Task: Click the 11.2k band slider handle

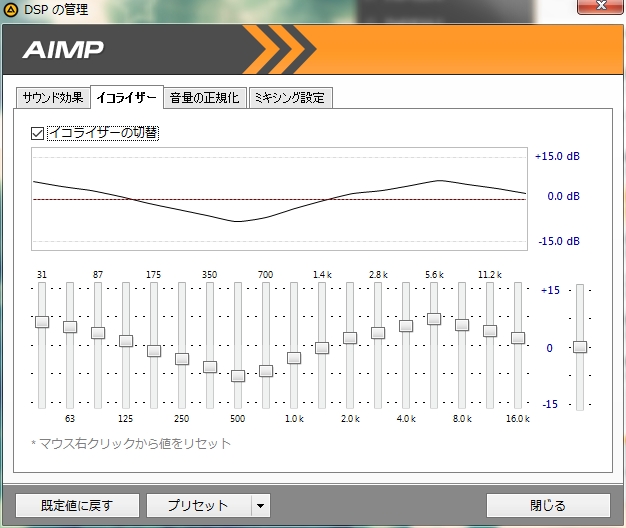Action: pyautogui.click(x=490, y=331)
